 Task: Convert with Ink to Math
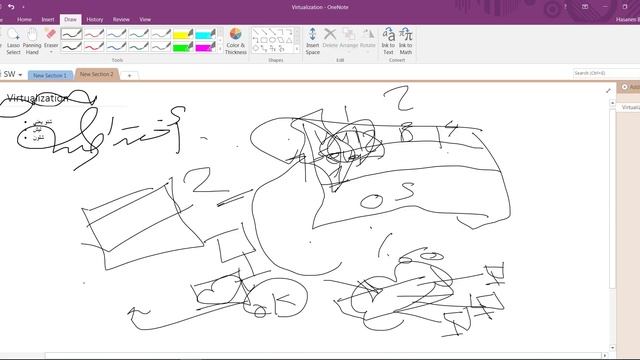(x=405, y=41)
